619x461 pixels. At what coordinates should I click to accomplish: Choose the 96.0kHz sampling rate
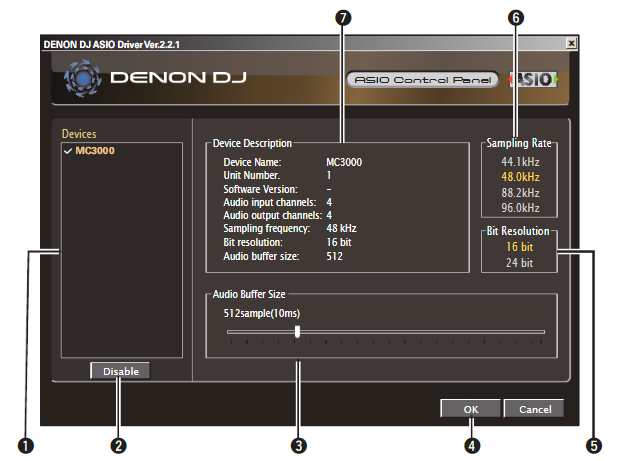[520, 208]
